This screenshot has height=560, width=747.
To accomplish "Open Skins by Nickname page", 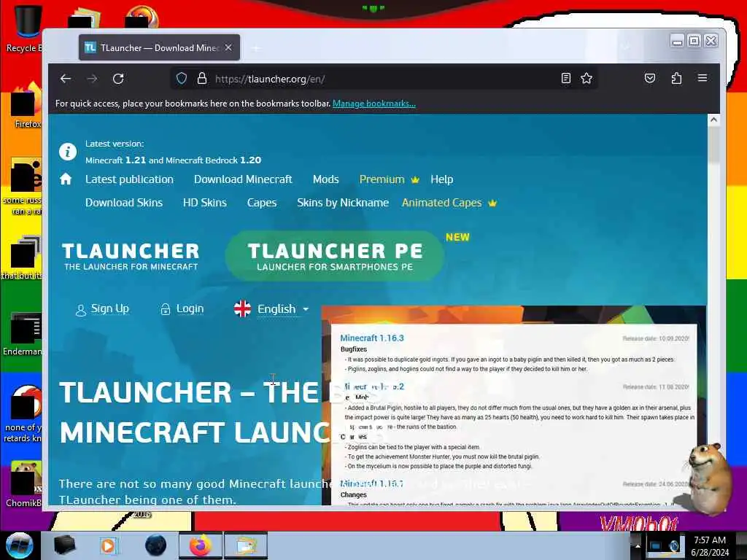I will [343, 203].
